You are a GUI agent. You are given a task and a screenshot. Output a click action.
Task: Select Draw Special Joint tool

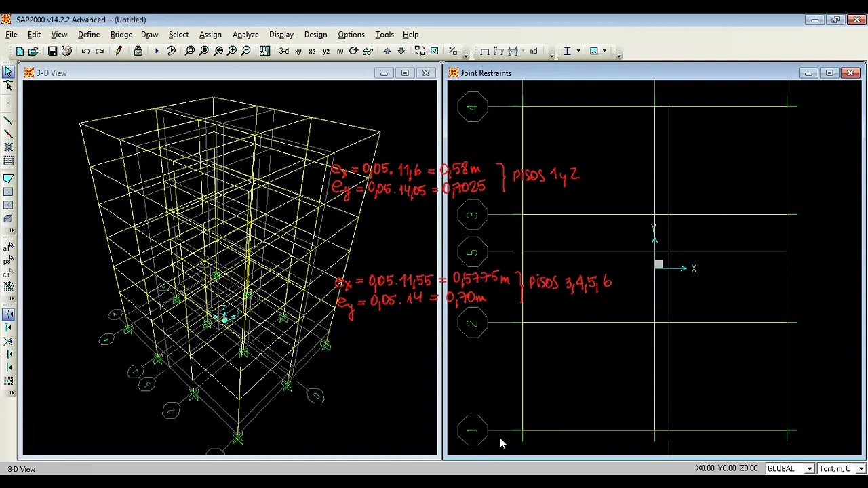pyautogui.click(x=8, y=103)
